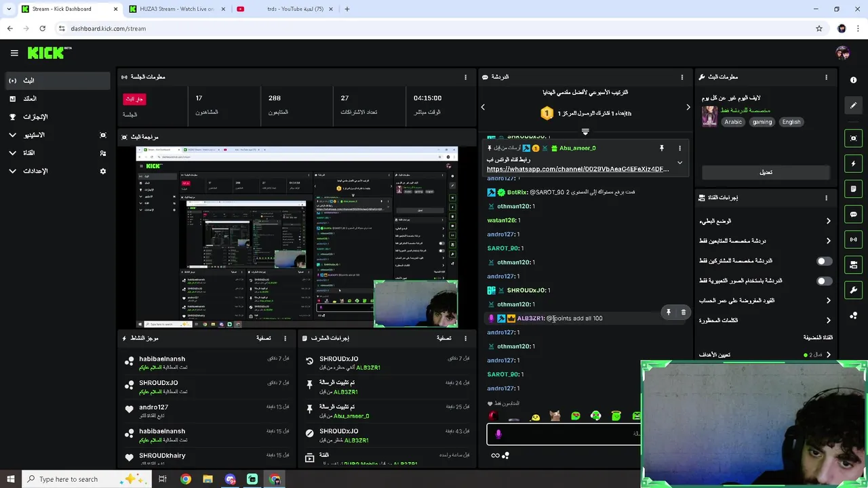Click the channel points icon below chat input

(505, 455)
